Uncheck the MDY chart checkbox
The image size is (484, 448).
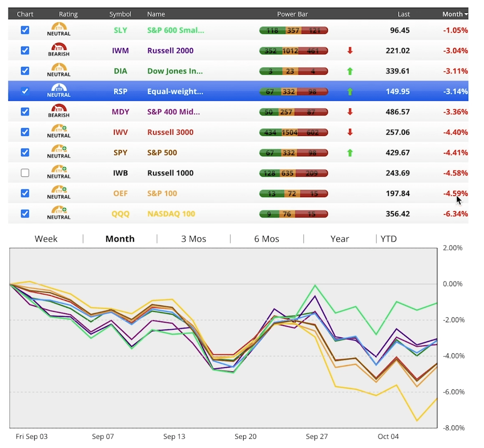point(25,112)
